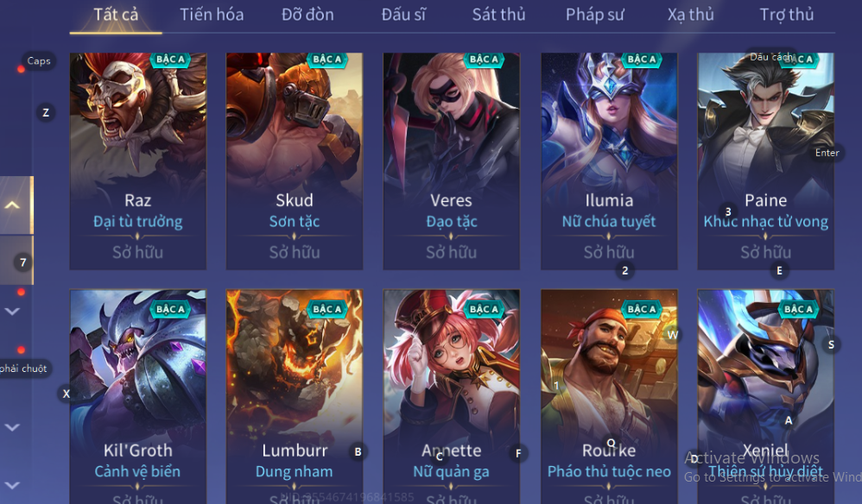
Task: Select the Kil'Groth hero card
Action: click(x=138, y=396)
